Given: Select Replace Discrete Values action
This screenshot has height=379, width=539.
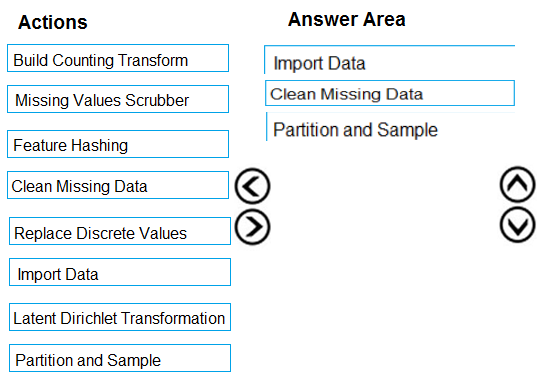Looking at the screenshot, I should (120, 231).
